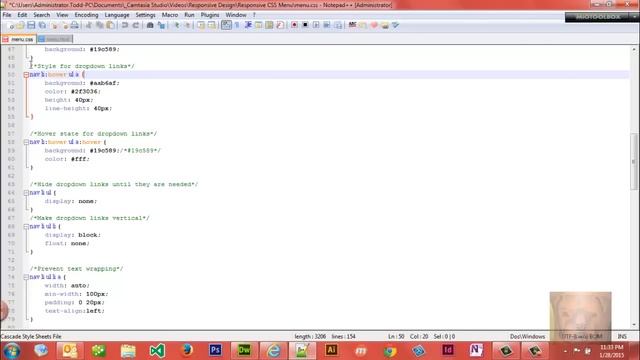The height and width of the screenshot is (360, 640).
Task: Click the webcam thumbnail overlay
Action: coord(580,316)
